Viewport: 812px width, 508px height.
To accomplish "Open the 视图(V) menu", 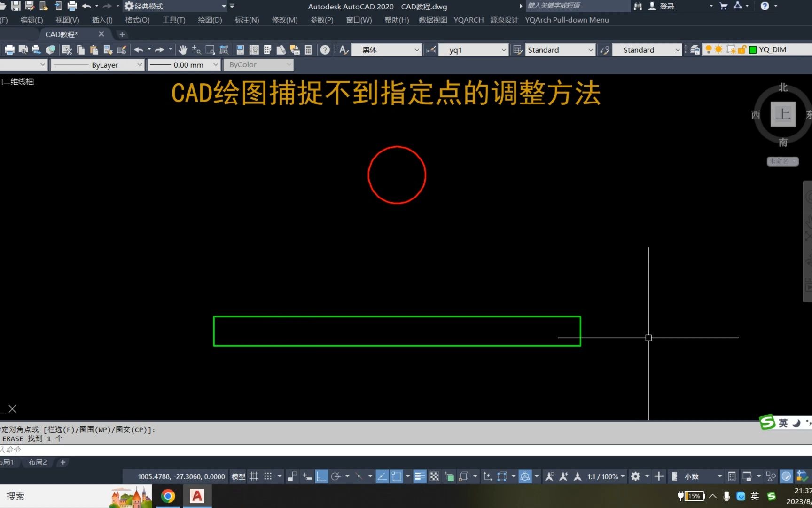I will click(67, 20).
